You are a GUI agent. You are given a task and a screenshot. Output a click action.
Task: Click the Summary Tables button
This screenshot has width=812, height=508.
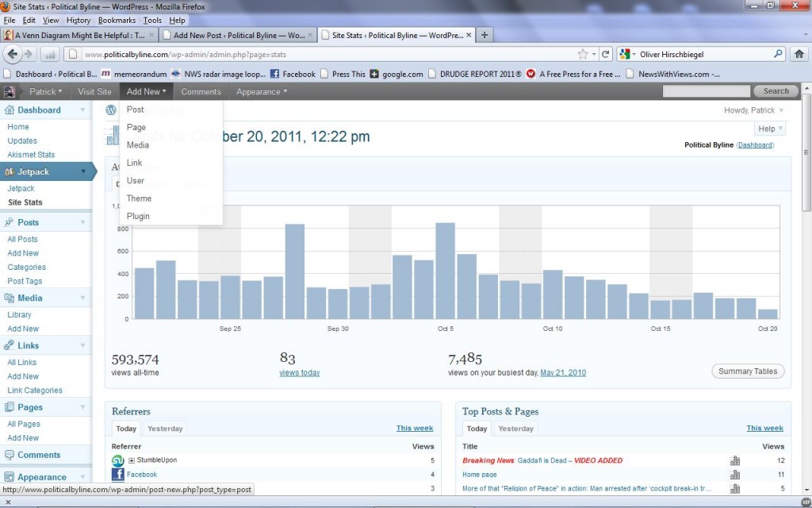748,371
